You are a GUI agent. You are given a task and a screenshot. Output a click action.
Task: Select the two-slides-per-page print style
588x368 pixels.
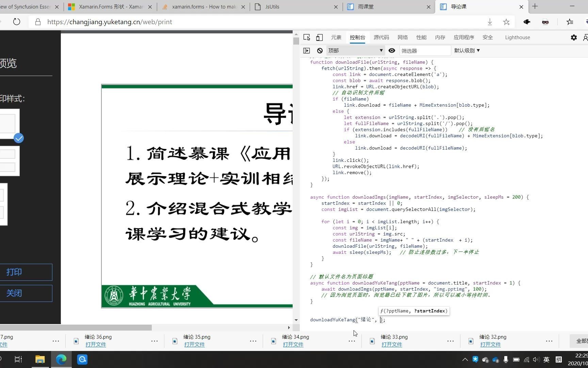pyautogui.click(x=10, y=160)
